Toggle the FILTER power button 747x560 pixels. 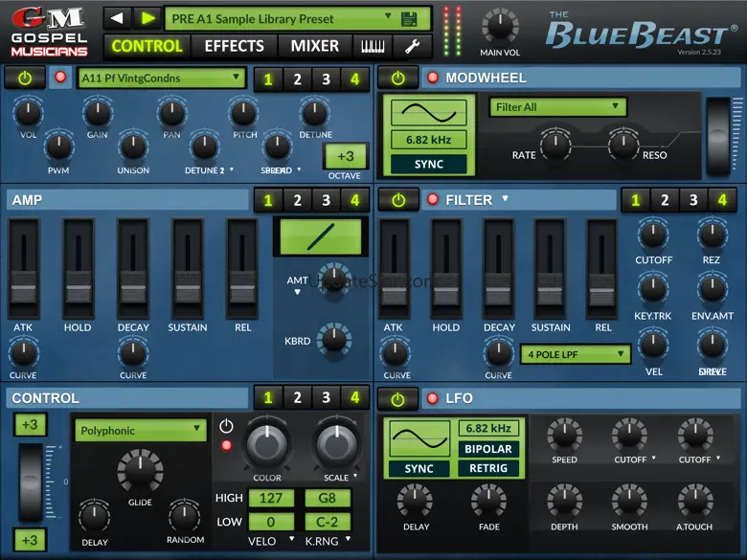click(397, 200)
